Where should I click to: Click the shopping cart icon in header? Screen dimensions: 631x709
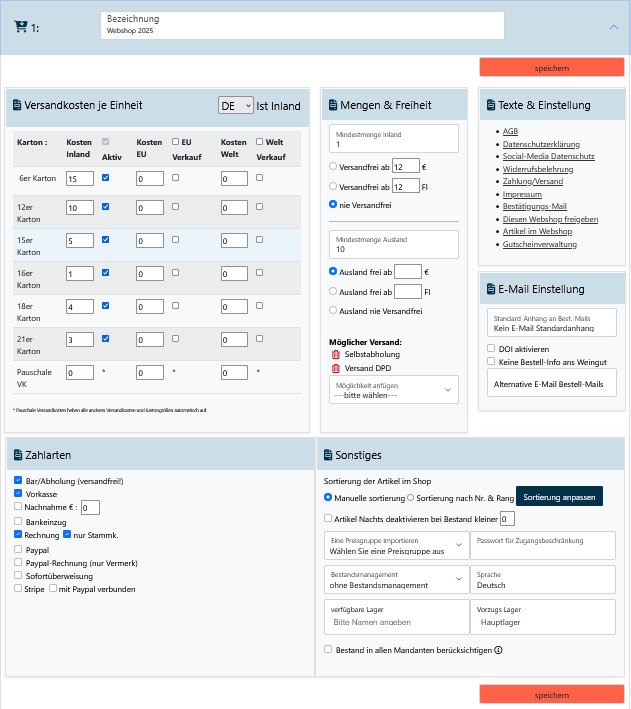coord(20,27)
